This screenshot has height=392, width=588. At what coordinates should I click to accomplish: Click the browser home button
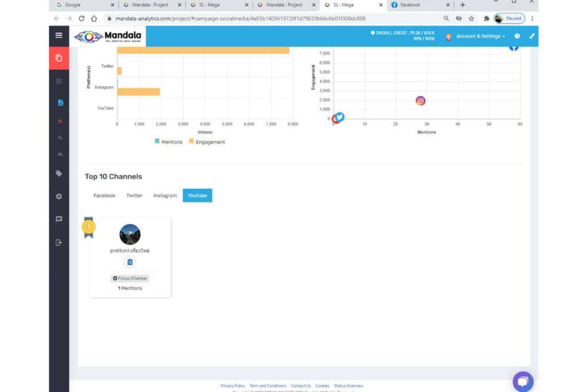coord(94,18)
